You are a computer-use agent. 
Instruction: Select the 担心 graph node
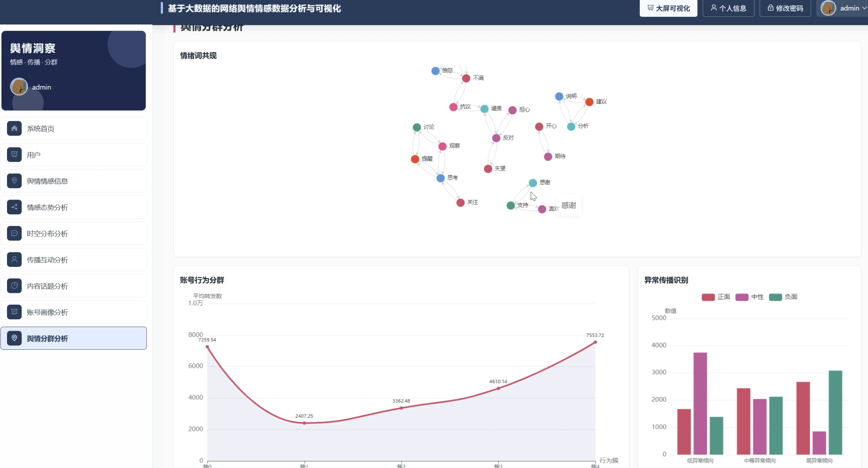(x=513, y=110)
